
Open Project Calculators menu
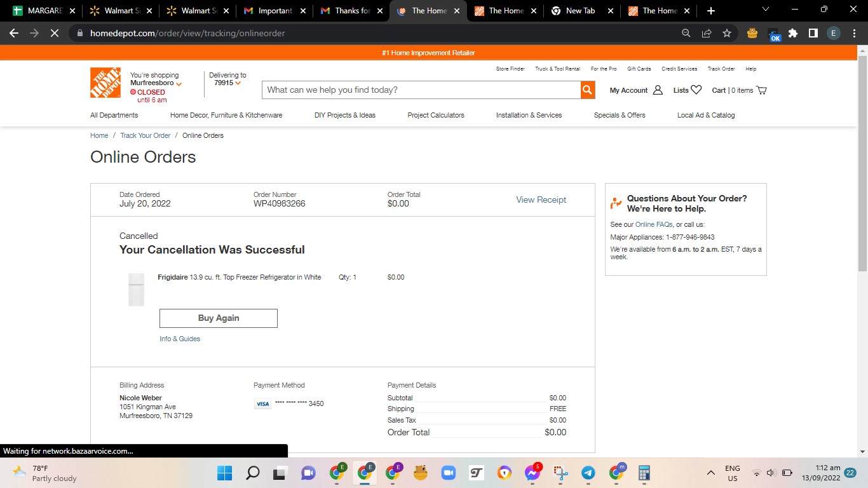pos(436,115)
